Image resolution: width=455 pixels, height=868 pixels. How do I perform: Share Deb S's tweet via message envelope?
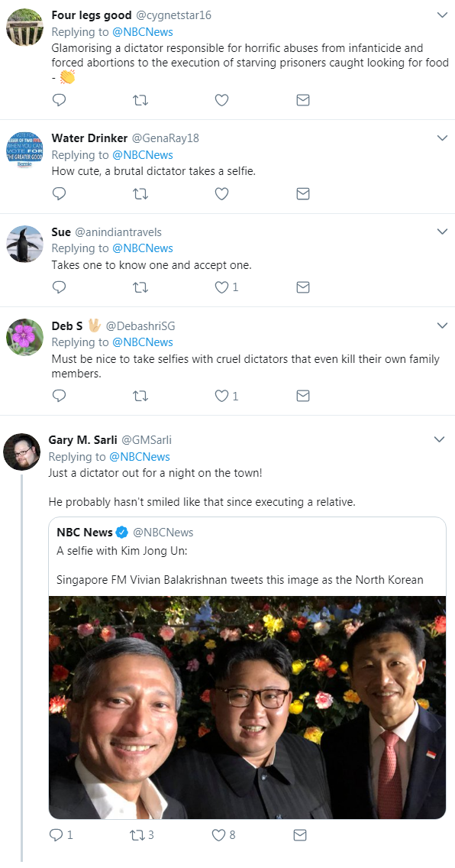coord(302,396)
